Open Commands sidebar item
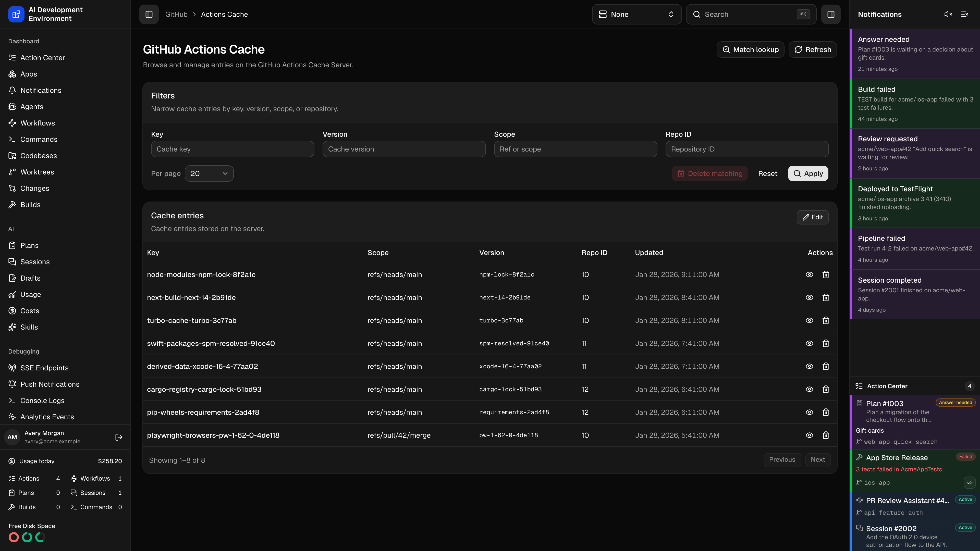 [65, 140]
